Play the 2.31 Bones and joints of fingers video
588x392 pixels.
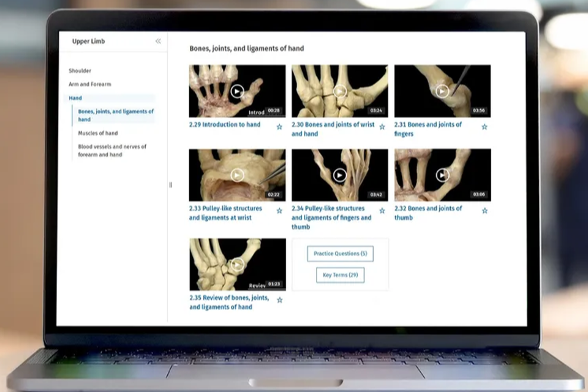[x=442, y=91]
